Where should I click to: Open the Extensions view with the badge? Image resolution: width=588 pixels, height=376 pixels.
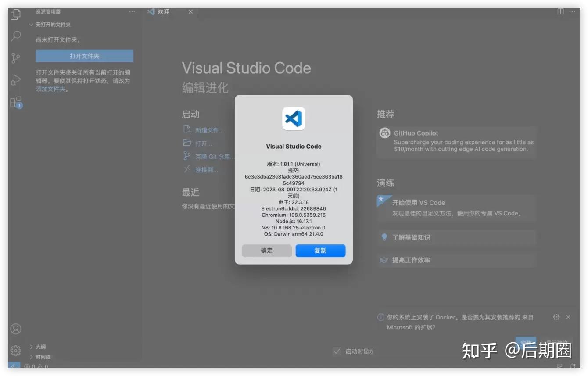[x=16, y=102]
